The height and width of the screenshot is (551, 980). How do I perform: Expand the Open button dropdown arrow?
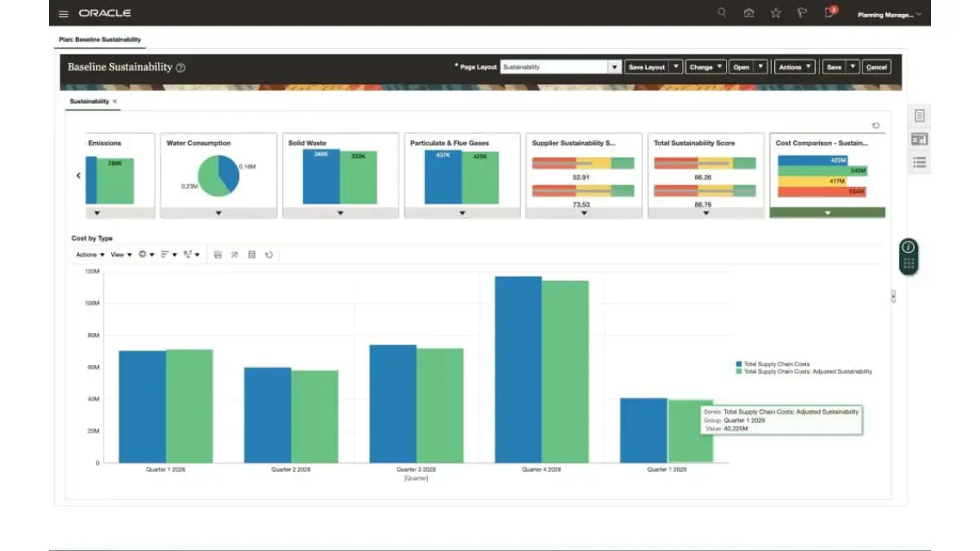pos(760,67)
